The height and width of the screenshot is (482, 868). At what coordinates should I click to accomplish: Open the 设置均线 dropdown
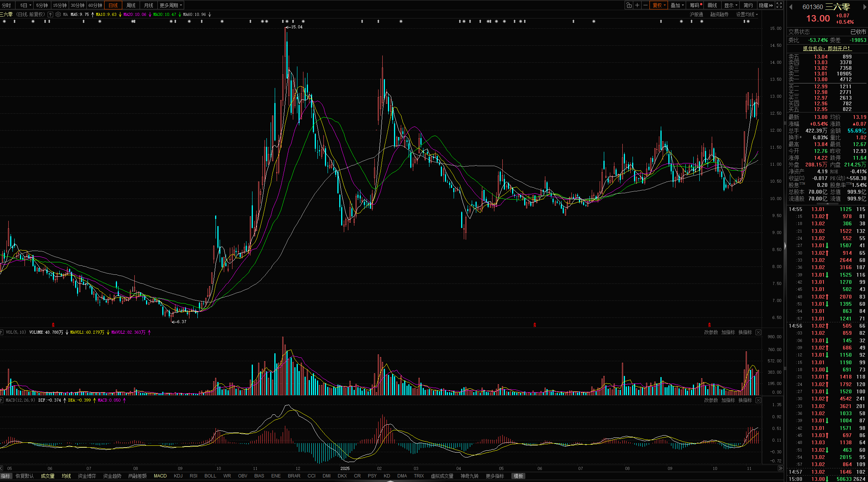tap(746, 14)
